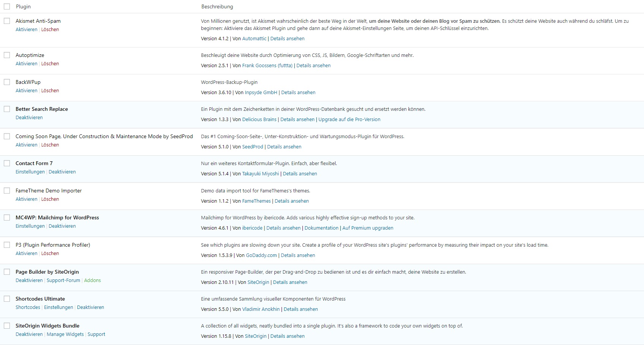The image size is (644, 345).
Task: Open the Mailchimp Dokumentation link
Action: 321,228
